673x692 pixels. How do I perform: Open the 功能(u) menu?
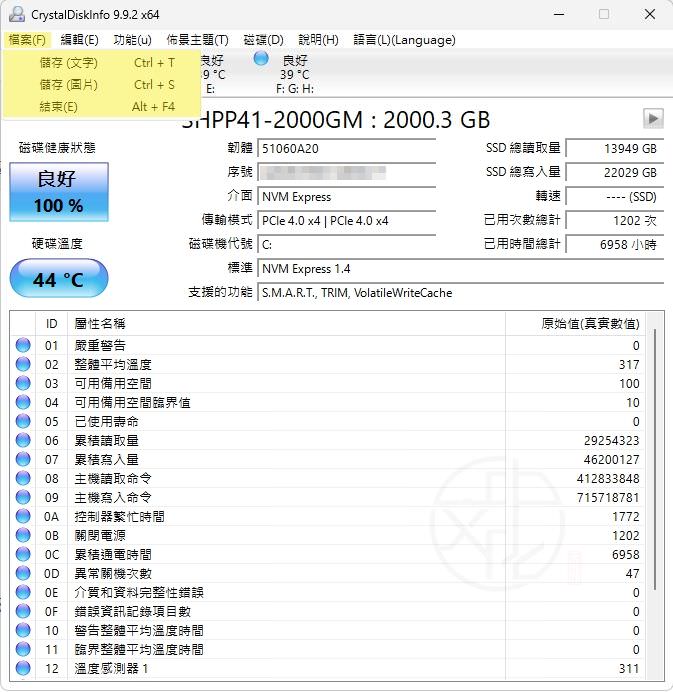pyautogui.click(x=132, y=40)
